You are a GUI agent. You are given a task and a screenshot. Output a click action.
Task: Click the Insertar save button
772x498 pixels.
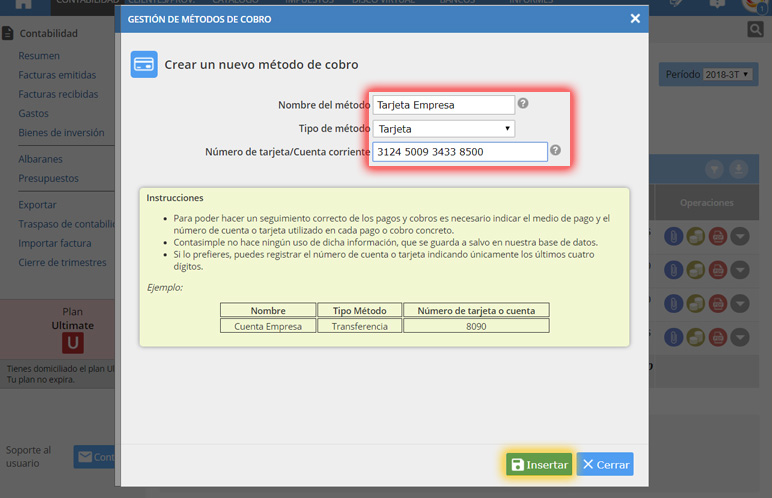coord(539,465)
